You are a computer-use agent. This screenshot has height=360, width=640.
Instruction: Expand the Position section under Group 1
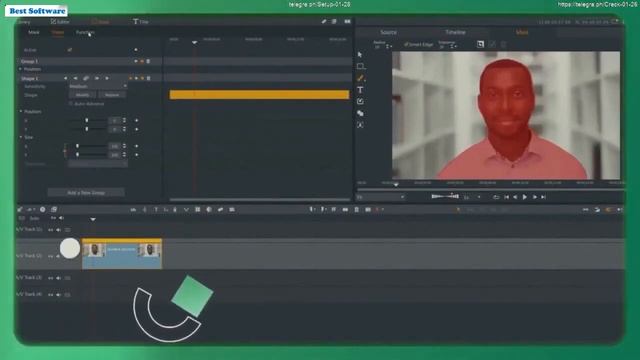pyautogui.click(x=20, y=69)
